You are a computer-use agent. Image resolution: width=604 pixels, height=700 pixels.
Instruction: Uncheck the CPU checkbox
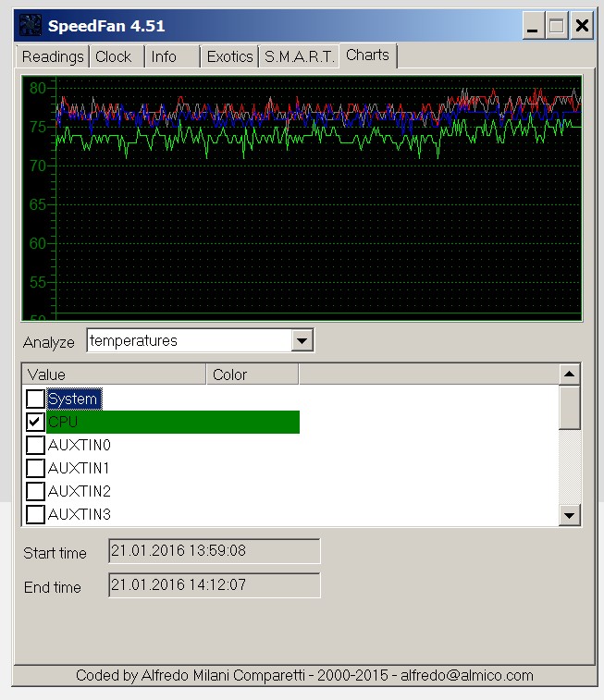35,422
